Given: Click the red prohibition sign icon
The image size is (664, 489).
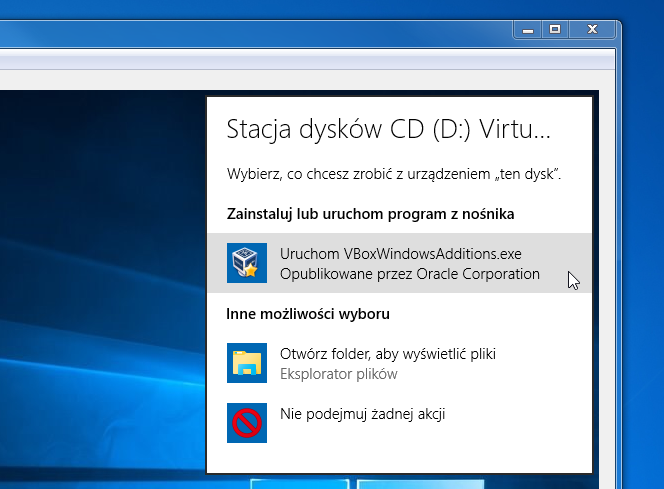Looking at the screenshot, I should click(247, 423).
